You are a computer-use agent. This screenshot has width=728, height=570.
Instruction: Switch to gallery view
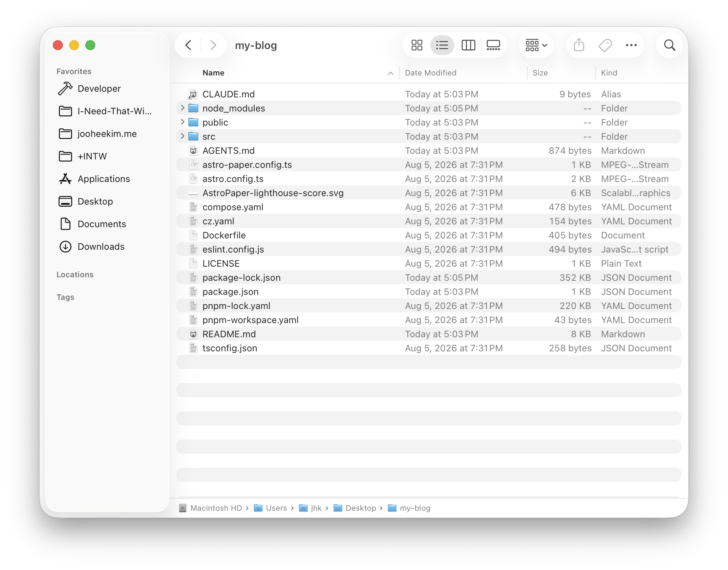[493, 45]
